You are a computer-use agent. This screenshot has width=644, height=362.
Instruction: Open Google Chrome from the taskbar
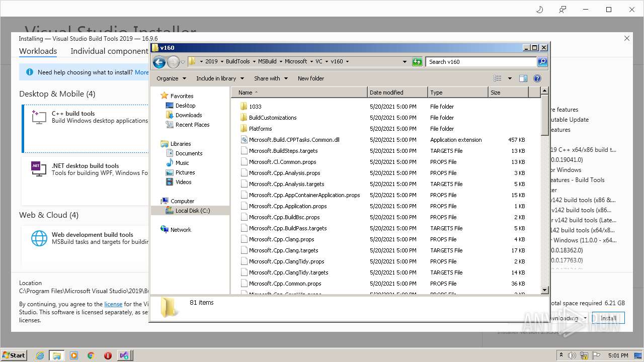click(91, 355)
